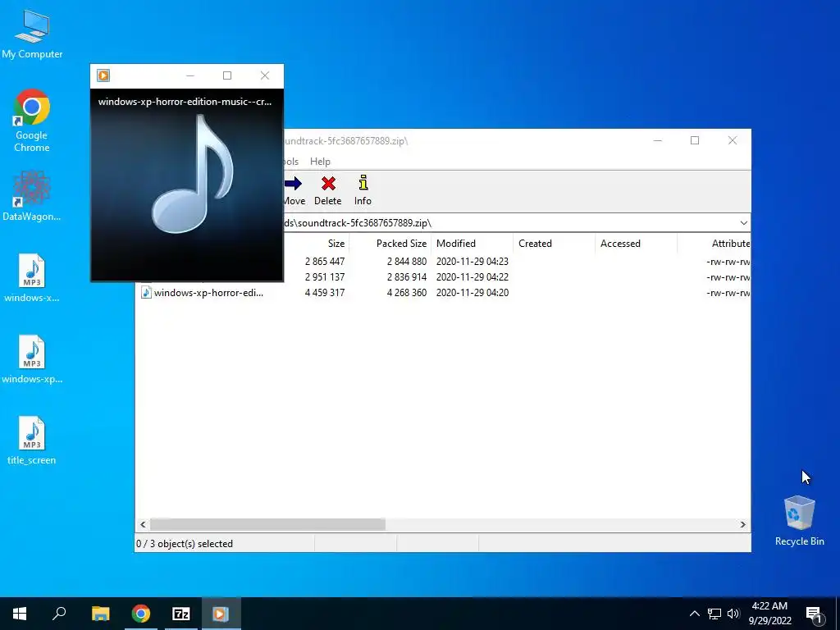Viewport: 840px width, 630px height.
Task: Click the scroll right arrow in 7-Zip
Action: coord(742,524)
